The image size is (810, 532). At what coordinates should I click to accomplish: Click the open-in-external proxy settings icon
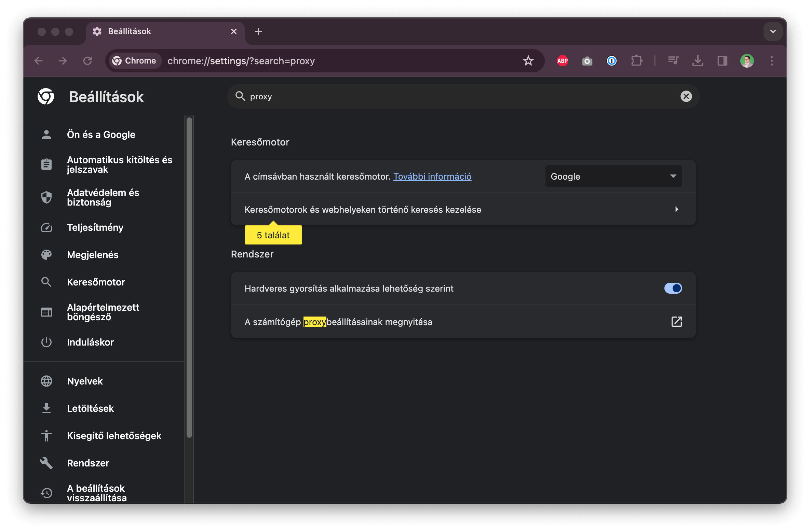tap(676, 322)
